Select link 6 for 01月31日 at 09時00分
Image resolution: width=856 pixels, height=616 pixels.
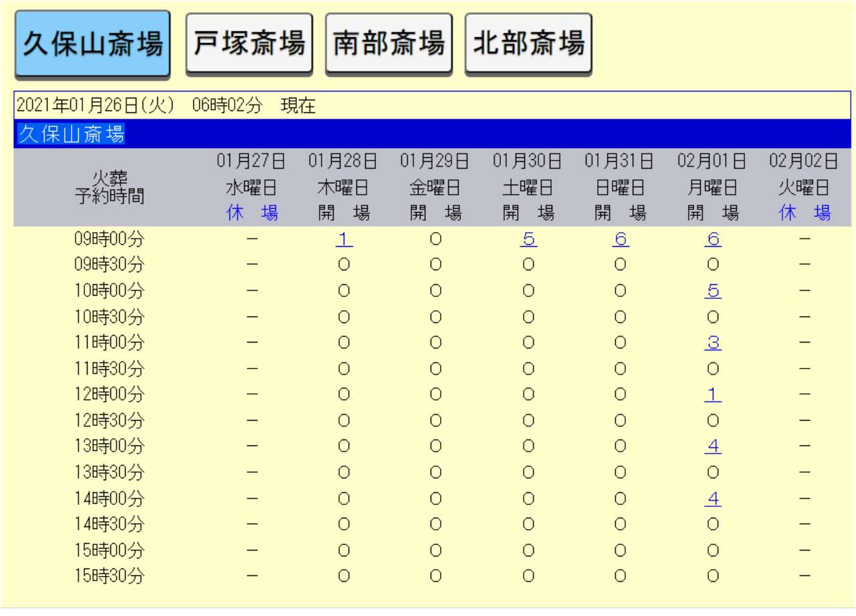coord(620,239)
